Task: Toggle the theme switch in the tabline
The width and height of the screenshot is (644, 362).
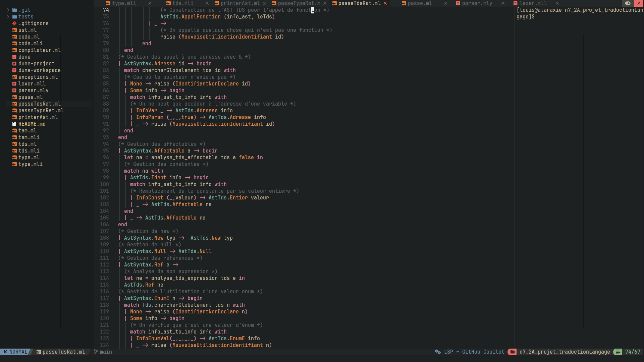Action: point(628,3)
